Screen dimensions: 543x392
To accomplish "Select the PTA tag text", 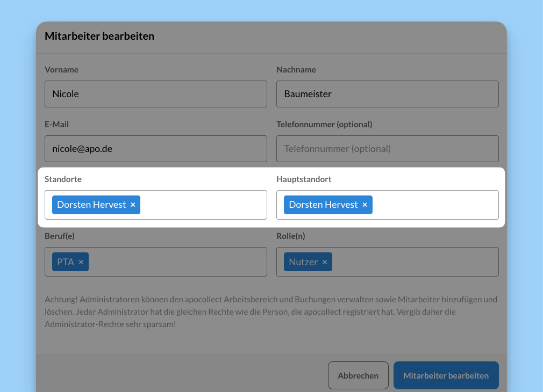I will coord(66,262).
